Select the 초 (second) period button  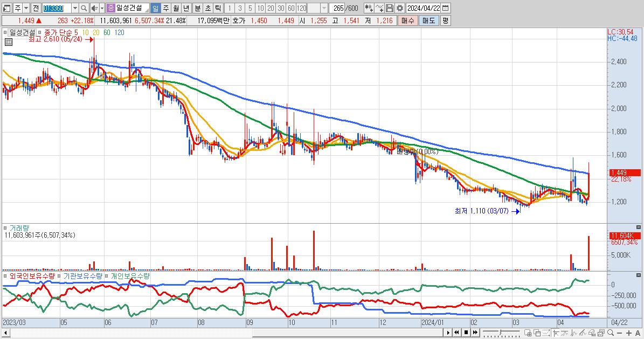point(208,8)
